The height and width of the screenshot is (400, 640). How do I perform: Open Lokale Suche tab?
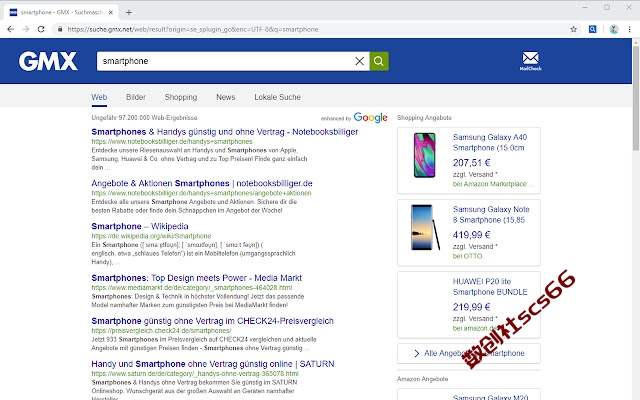tap(278, 97)
